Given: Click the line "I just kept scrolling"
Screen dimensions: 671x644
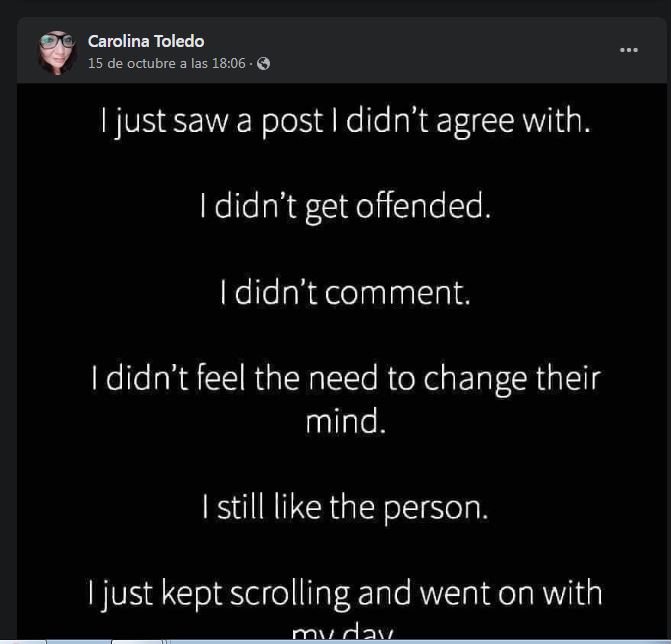Looking at the screenshot, I should (345, 593).
